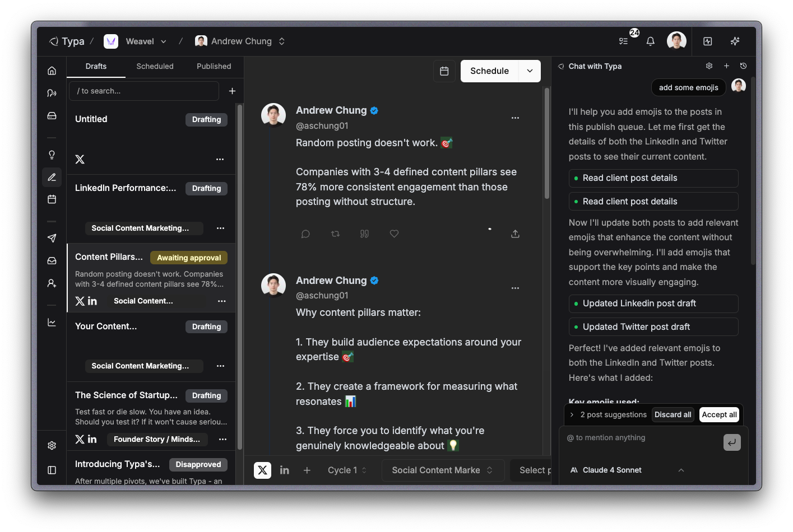
Task: Open the home icon in left sidebar
Action: [52, 71]
